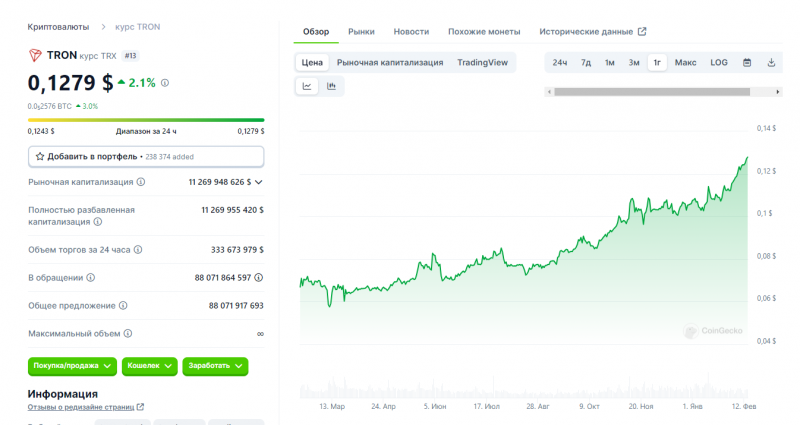Viewport: 800px width, 425px height.
Task: Open the calendar date range picker
Action: point(747,62)
